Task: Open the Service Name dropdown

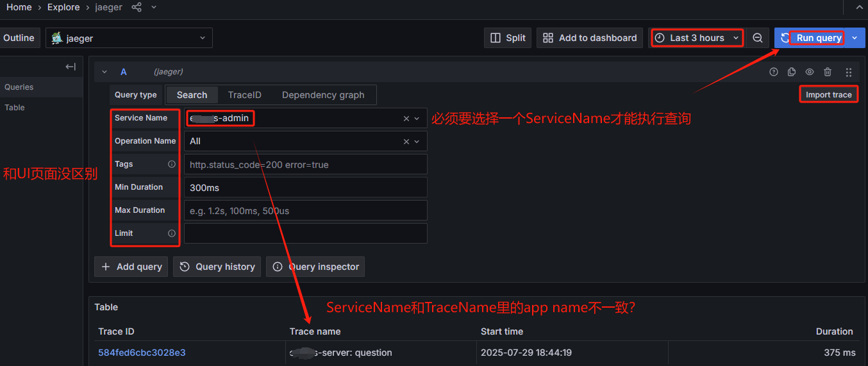Action: pos(417,119)
